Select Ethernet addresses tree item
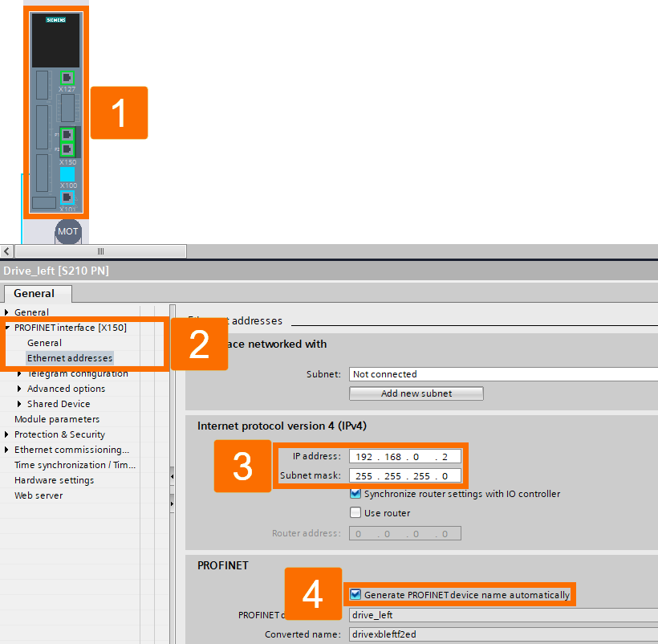Image resolution: width=658 pixels, height=644 pixels. click(70, 358)
